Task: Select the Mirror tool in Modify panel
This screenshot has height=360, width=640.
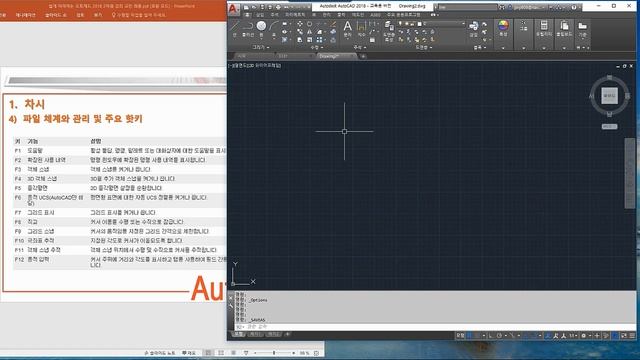Action: (x=309, y=32)
